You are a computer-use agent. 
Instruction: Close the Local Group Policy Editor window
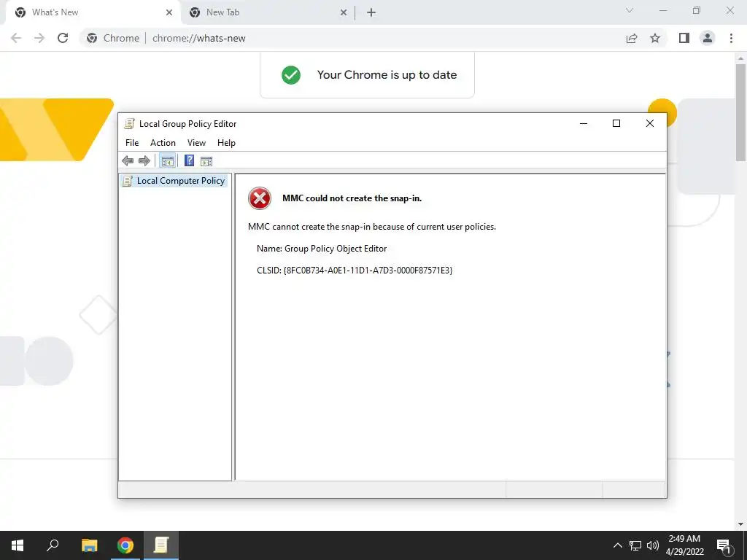tap(650, 123)
